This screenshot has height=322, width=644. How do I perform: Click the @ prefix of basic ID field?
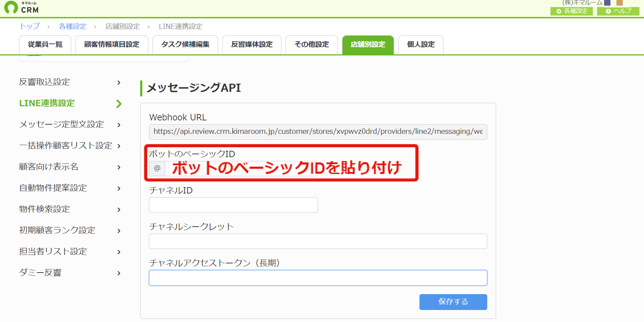point(157,168)
